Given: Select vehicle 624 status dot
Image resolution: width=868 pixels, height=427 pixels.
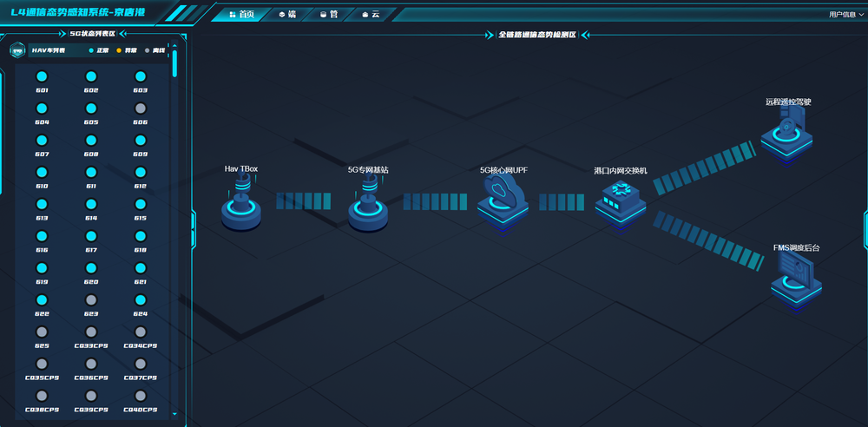Looking at the screenshot, I should pyautogui.click(x=141, y=300).
